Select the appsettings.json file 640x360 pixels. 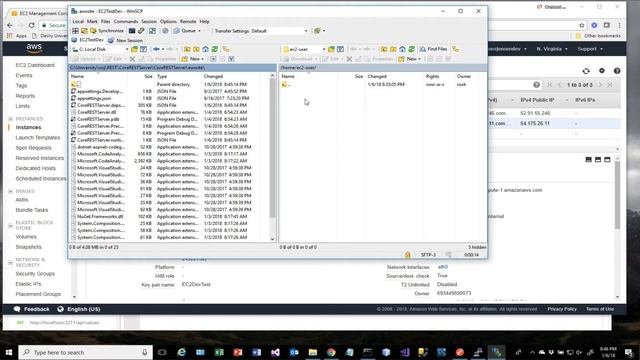(94, 98)
